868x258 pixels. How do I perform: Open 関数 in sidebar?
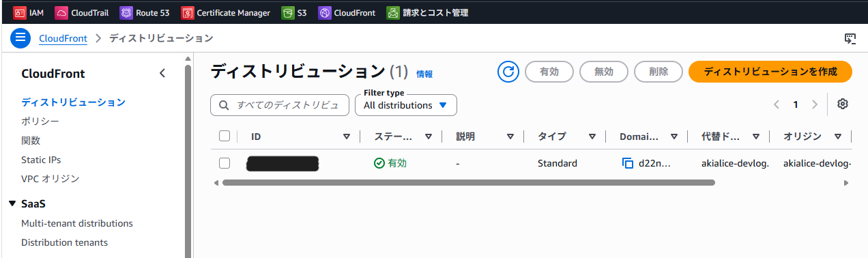point(31,141)
